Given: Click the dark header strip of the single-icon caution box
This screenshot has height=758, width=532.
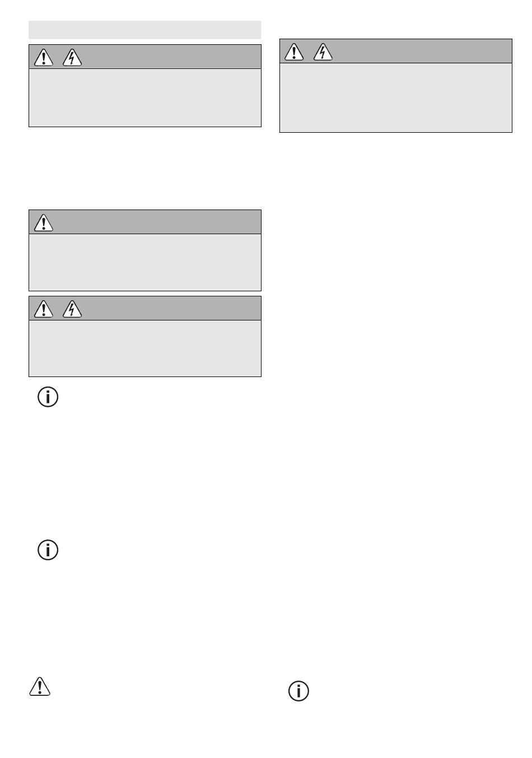Looking at the screenshot, I should click(x=145, y=222).
